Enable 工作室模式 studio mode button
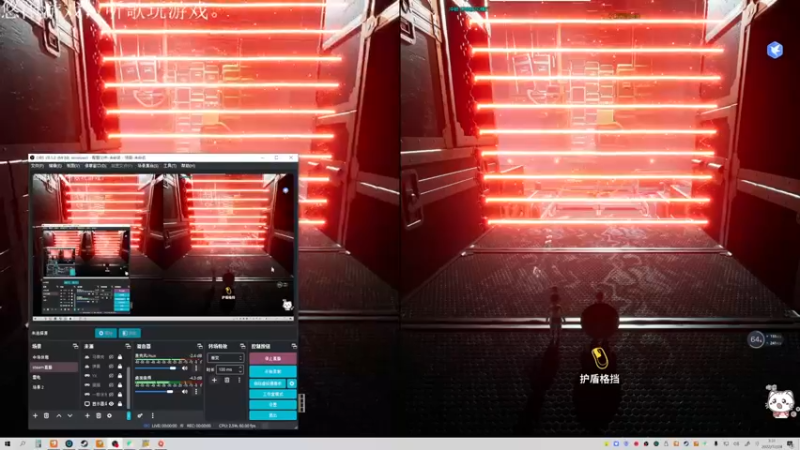800x450 pixels. click(273, 394)
